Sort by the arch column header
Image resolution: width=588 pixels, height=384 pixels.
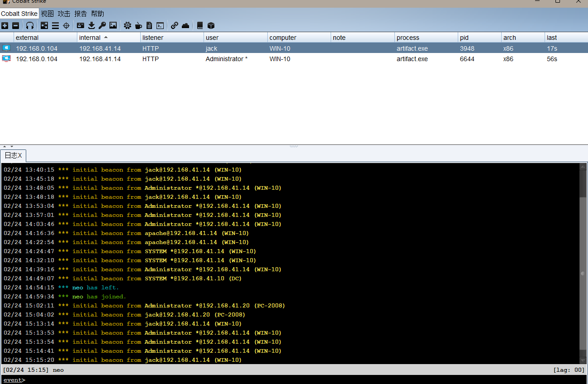(523, 38)
